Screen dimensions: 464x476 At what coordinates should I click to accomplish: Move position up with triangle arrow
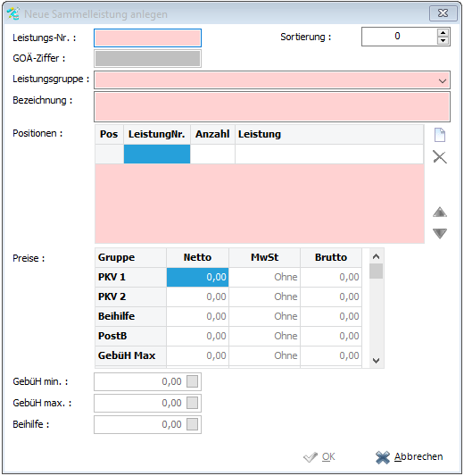(x=440, y=212)
